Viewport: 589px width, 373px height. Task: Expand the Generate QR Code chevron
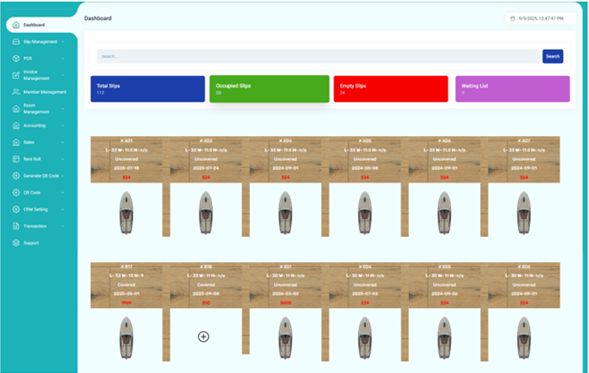(x=62, y=176)
